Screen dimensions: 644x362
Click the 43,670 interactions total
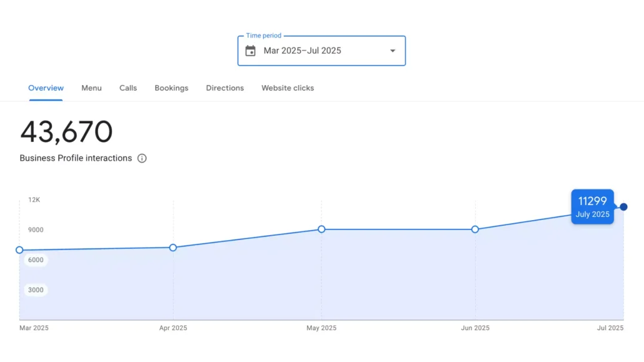pyautogui.click(x=66, y=131)
